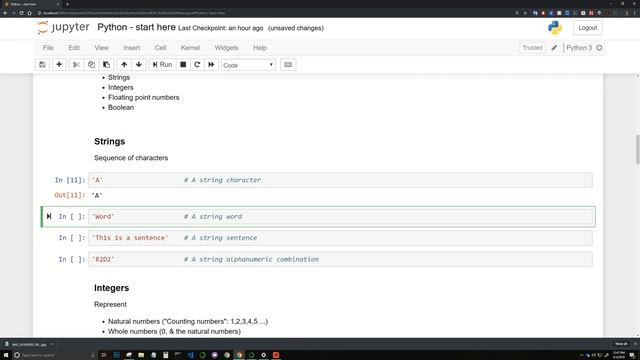Copy selected cells icon
The image size is (640, 360).
(x=91, y=64)
